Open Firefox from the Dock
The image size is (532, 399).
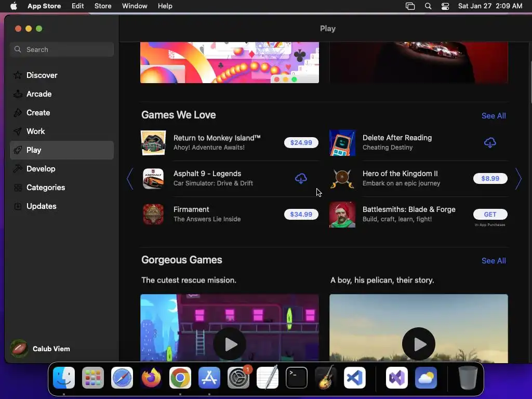point(151,378)
